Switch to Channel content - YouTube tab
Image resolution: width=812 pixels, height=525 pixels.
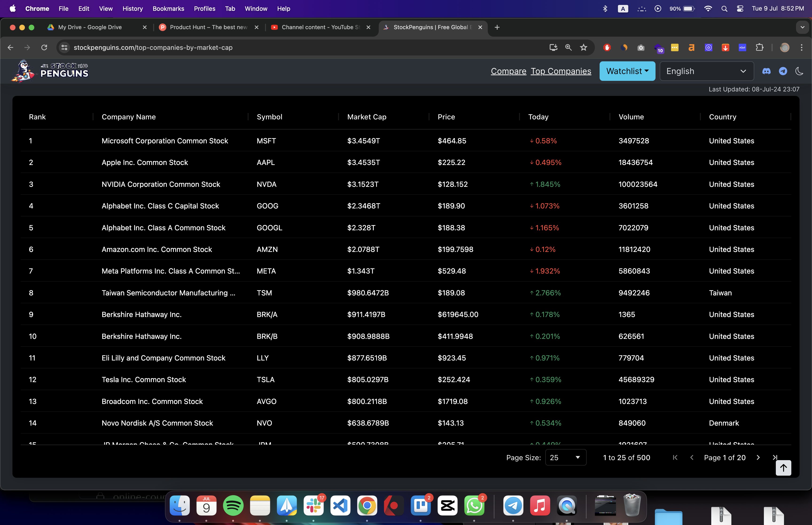pyautogui.click(x=321, y=27)
